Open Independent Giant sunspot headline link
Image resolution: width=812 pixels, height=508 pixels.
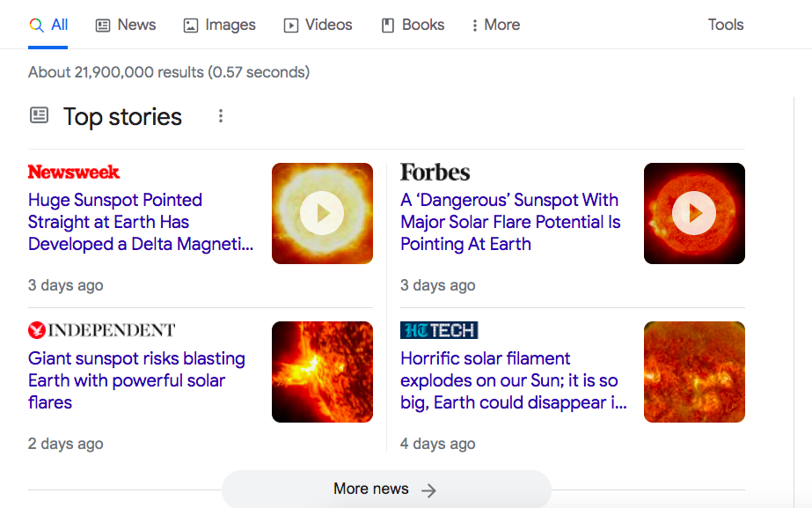point(136,380)
